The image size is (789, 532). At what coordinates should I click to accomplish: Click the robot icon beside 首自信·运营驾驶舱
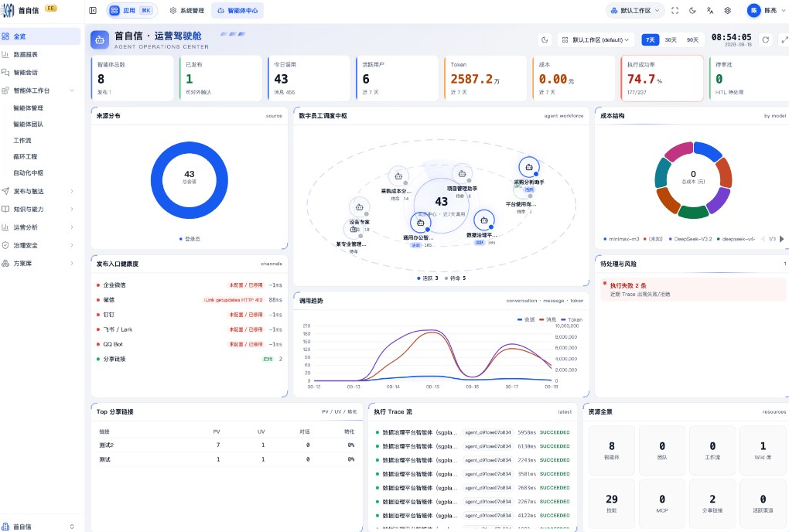(x=100, y=39)
